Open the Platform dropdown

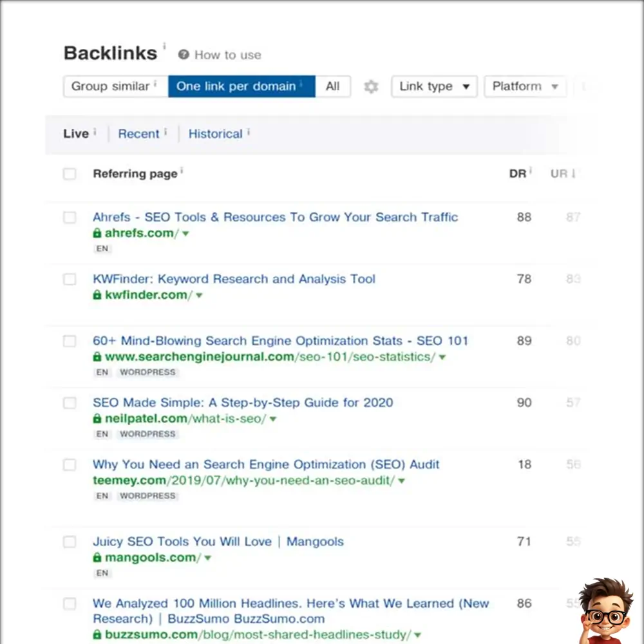[x=525, y=86]
